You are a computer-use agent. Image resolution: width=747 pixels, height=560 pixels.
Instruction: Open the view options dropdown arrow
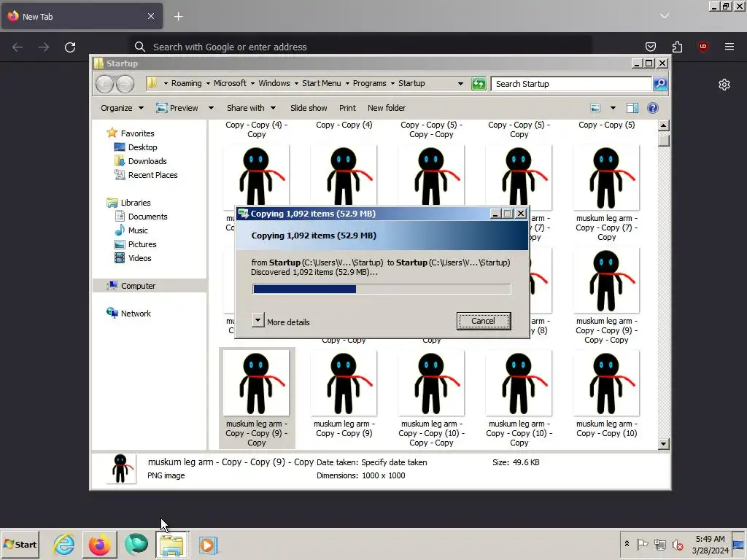tap(613, 108)
